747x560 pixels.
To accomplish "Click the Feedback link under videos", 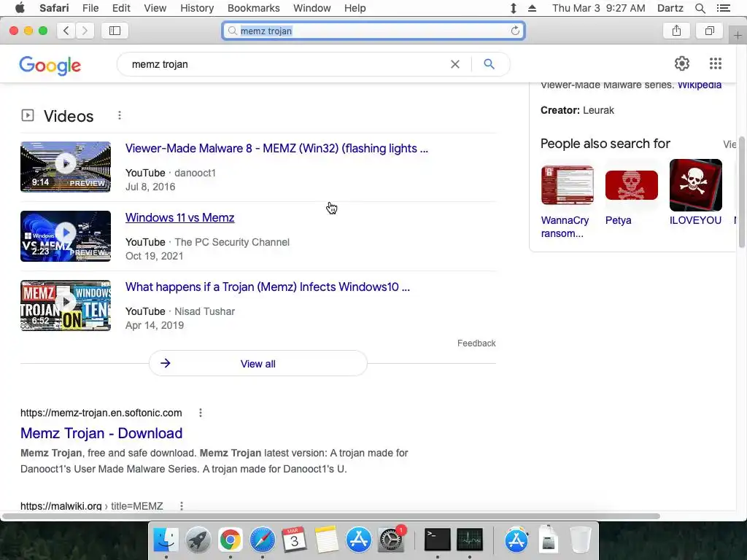I will pos(476,343).
